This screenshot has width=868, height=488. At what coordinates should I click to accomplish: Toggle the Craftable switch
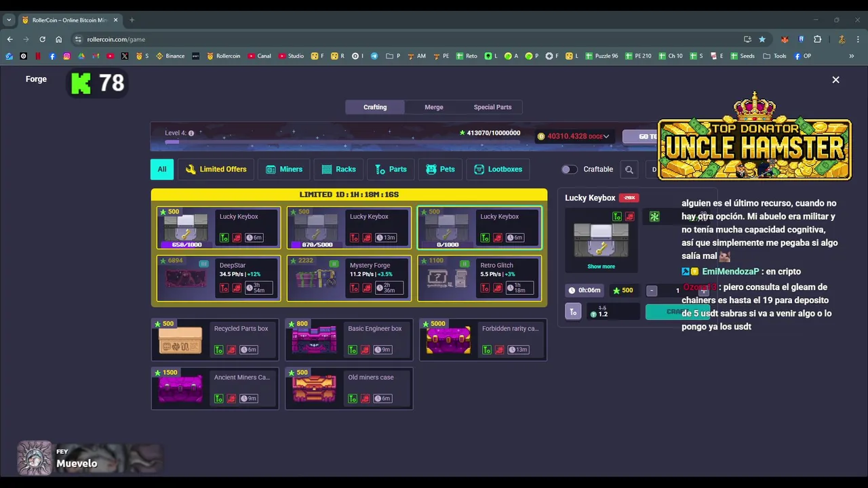[570, 169]
